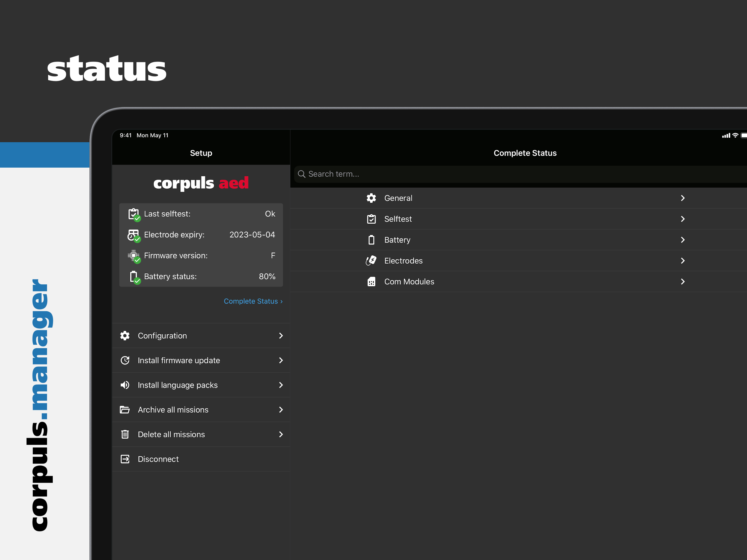The width and height of the screenshot is (747, 560).
Task: Choose Archive all missions
Action: point(201,410)
